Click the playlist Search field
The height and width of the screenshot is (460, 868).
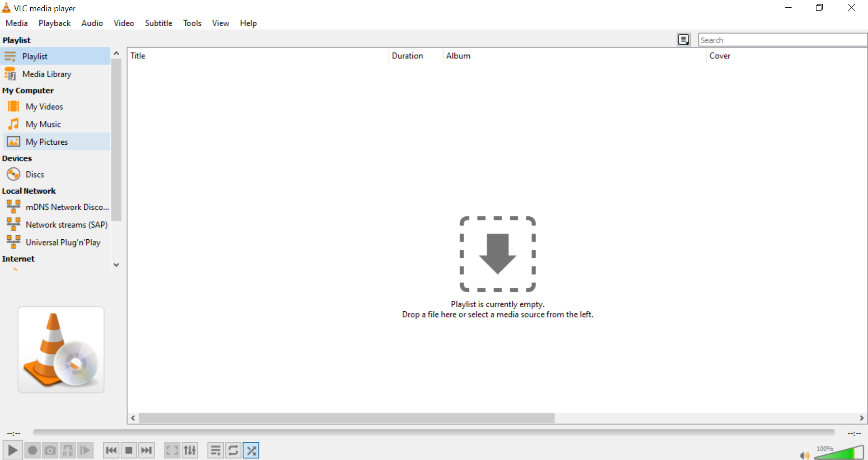click(783, 40)
